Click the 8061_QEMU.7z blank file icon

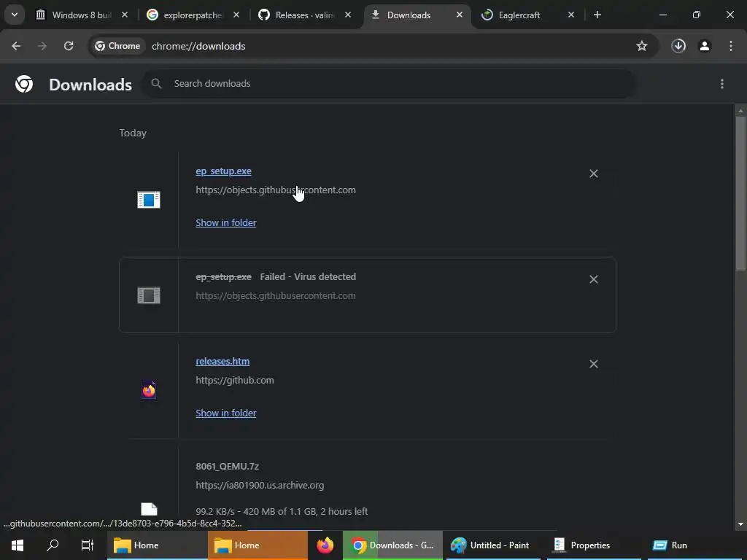tap(149, 509)
